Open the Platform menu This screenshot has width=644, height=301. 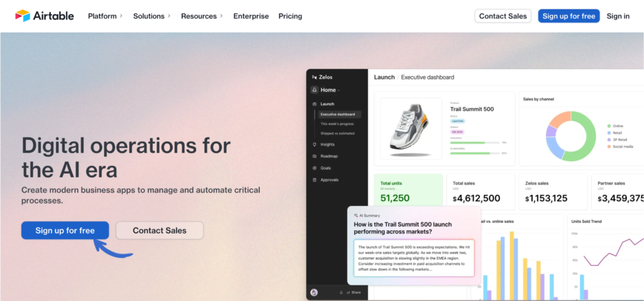[103, 16]
